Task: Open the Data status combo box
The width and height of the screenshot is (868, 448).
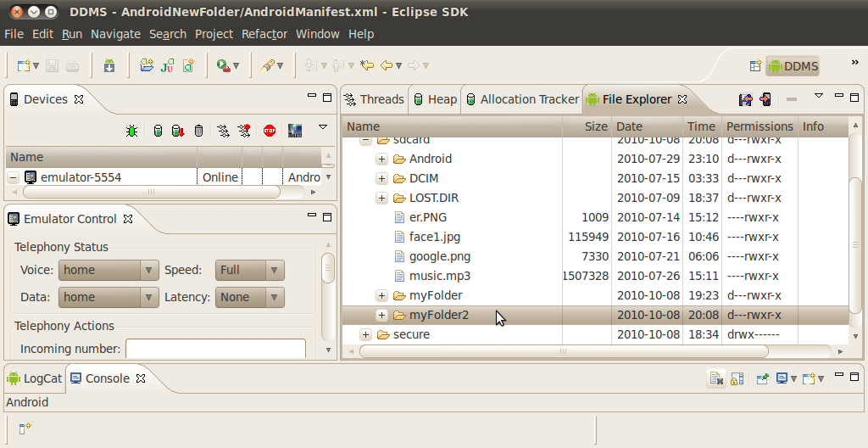Action: pyautogui.click(x=108, y=297)
